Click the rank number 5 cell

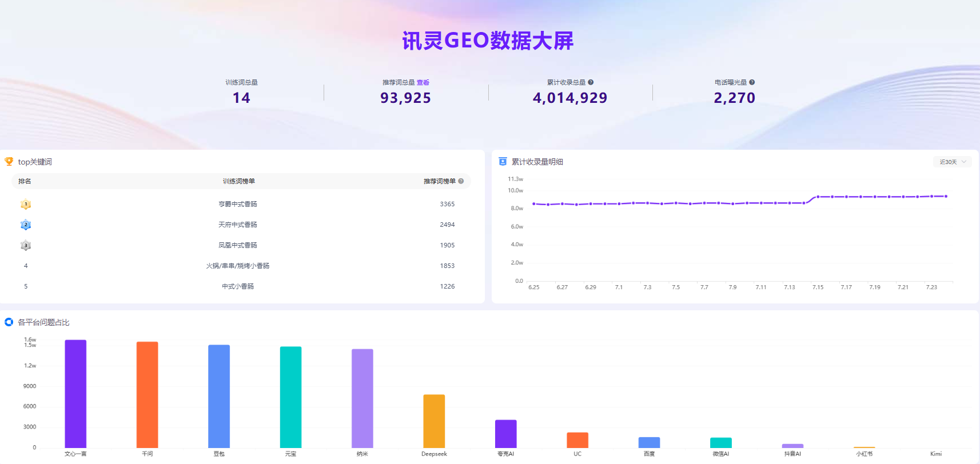(x=26, y=286)
